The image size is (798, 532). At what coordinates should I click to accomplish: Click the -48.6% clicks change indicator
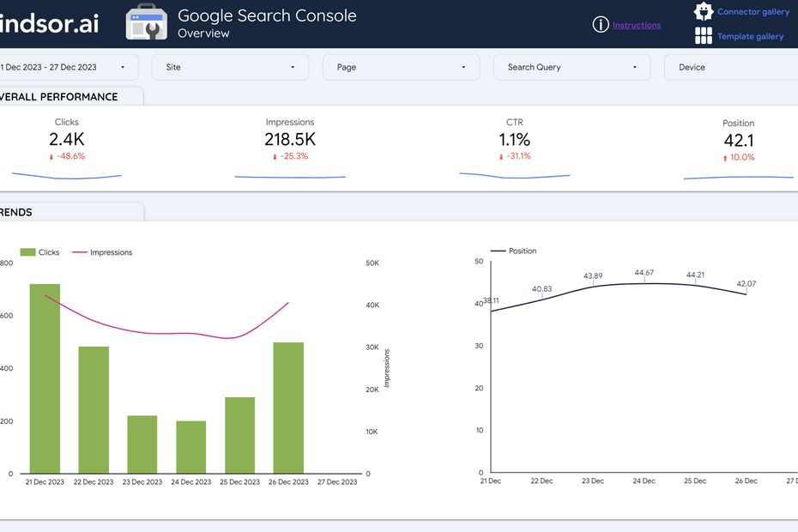tap(67, 156)
